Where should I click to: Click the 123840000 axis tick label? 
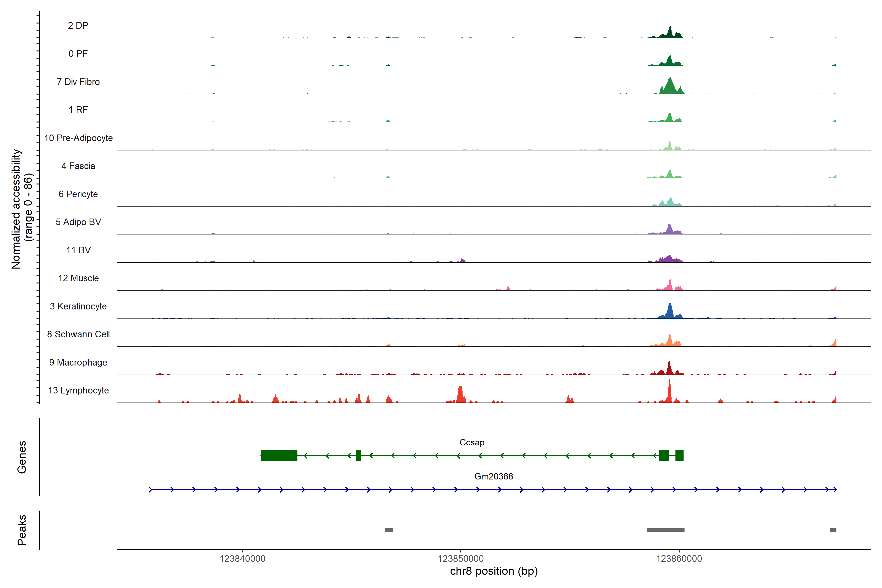coord(242,559)
